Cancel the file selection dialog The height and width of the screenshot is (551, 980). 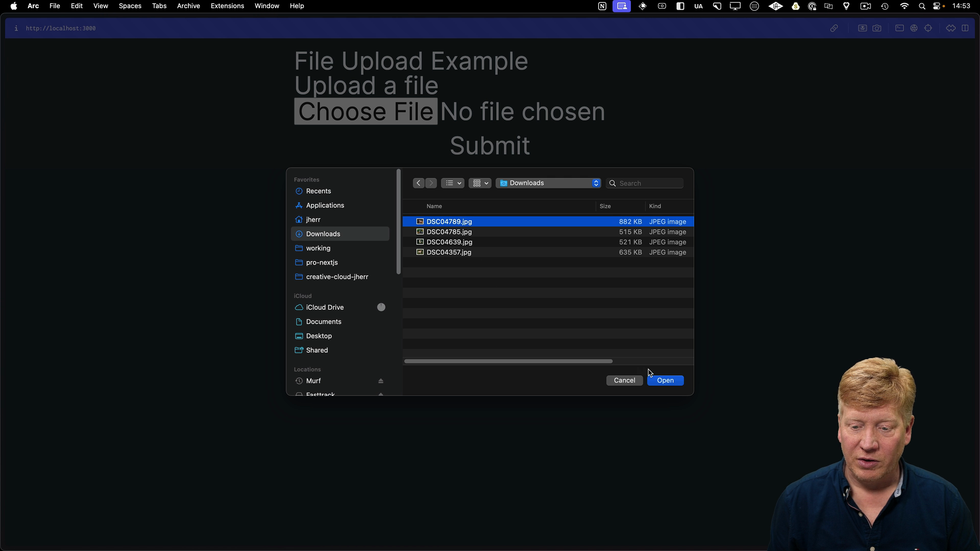point(624,381)
